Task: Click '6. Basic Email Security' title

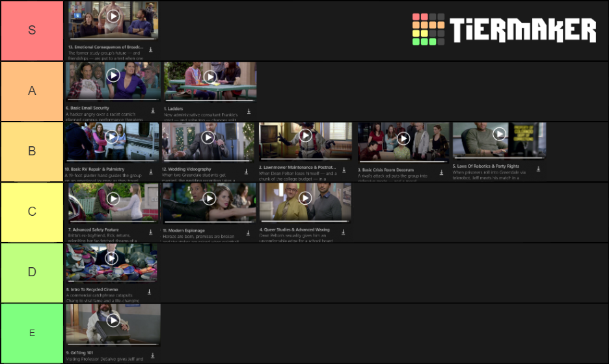Action: 87,108
